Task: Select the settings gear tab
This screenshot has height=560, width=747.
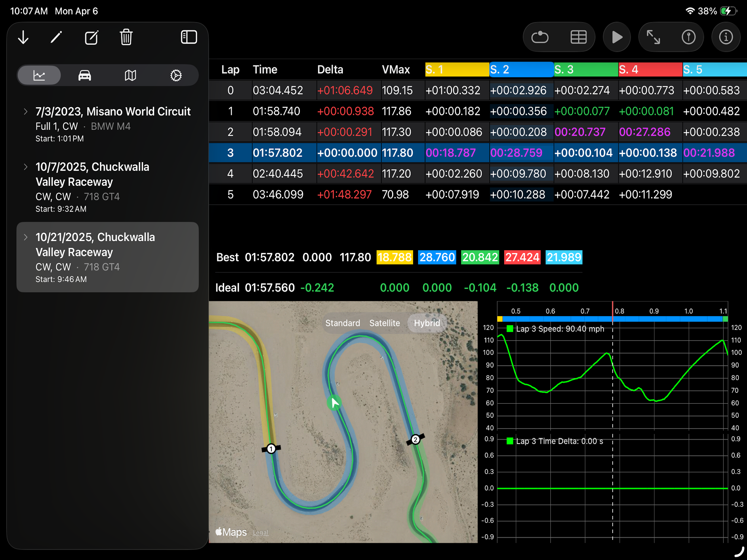Action: pos(176,75)
